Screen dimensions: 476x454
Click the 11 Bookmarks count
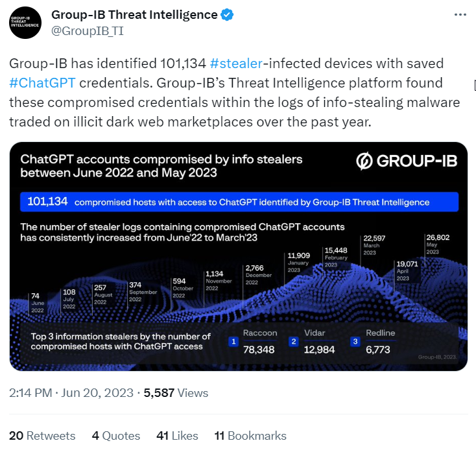pyautogui.click(x=250, y=436)
